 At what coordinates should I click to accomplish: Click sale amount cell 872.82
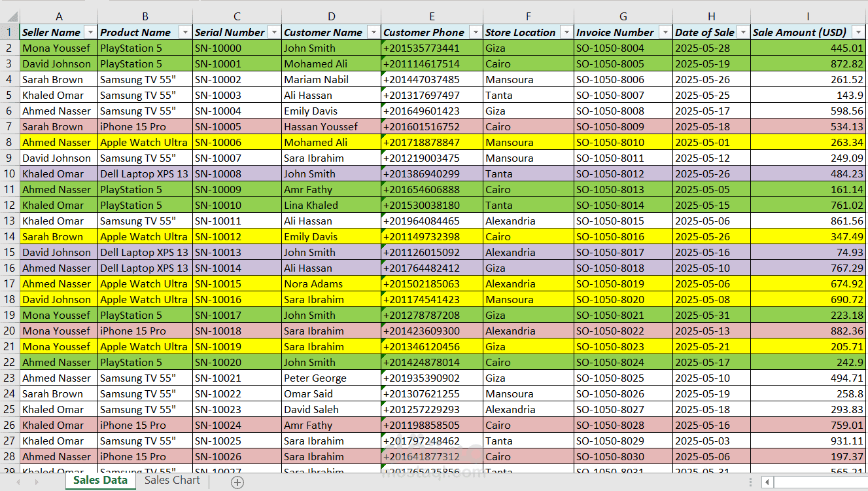point(808,64)
